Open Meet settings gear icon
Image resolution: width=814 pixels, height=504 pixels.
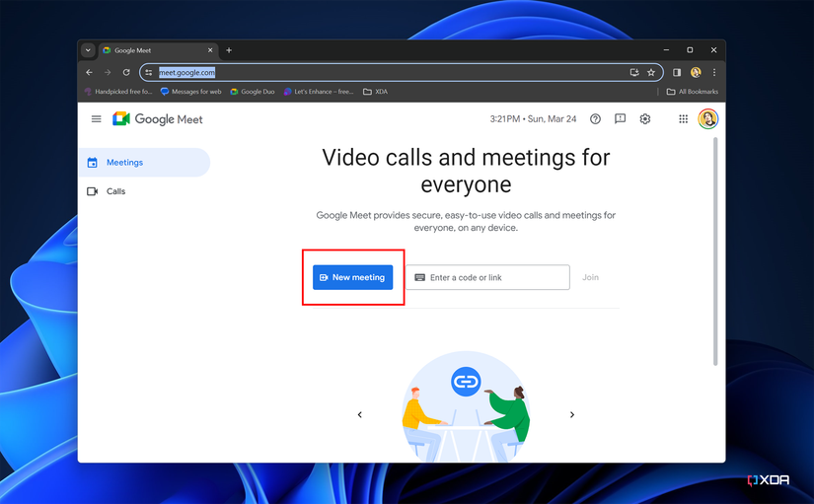tap(644, 119)
